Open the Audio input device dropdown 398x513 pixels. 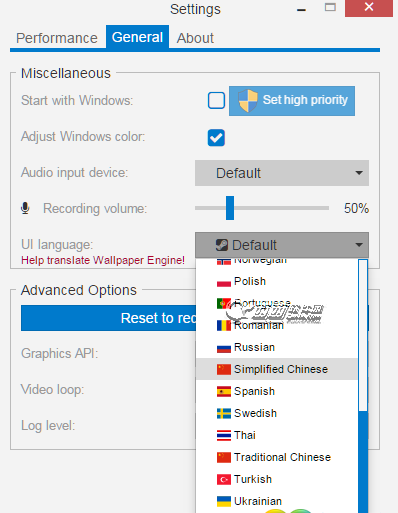(x=282, y=173)
